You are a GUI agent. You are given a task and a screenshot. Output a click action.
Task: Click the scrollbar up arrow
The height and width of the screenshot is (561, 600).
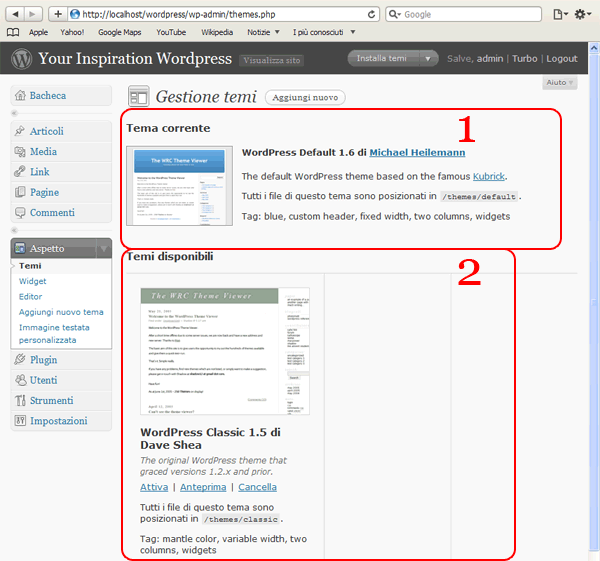[x=593, y=48]
